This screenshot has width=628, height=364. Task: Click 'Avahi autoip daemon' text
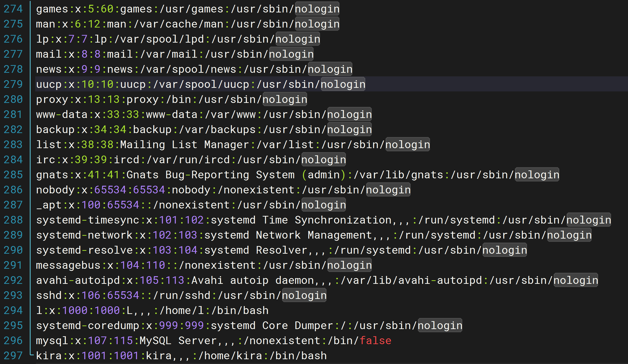252,280
